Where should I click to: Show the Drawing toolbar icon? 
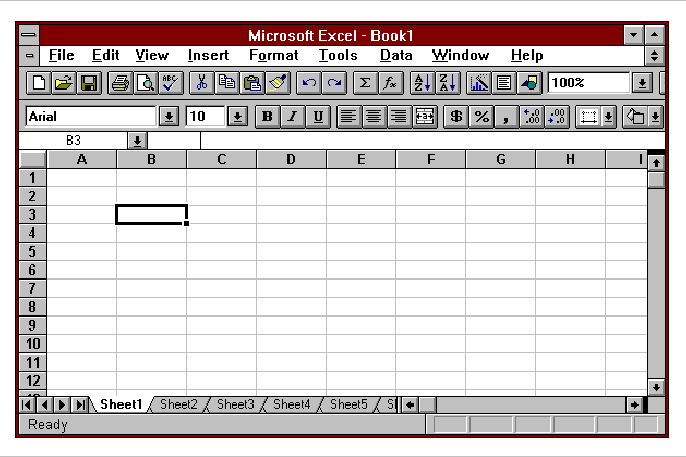point(529,83)
